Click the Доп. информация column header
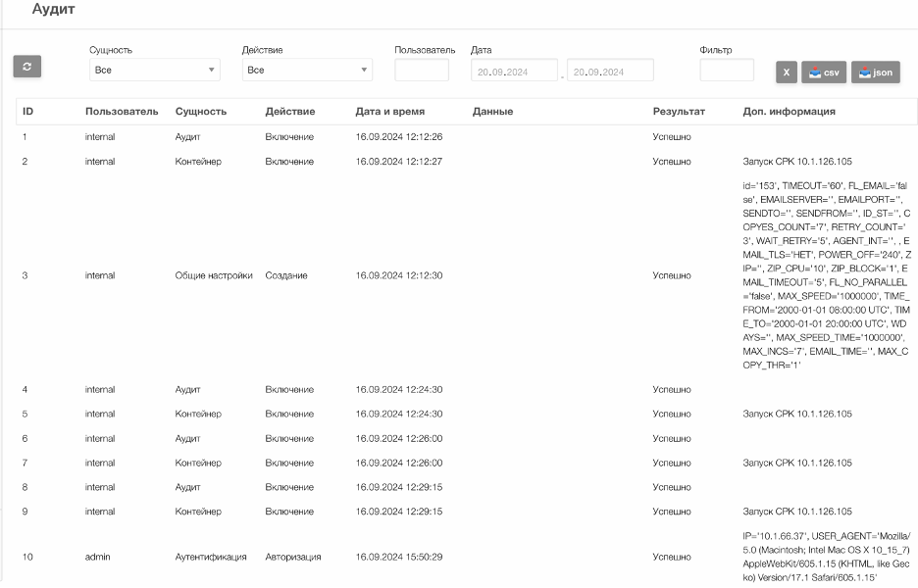Image resolution: width=918 pixels, height=588 pixels. point(790,111)
